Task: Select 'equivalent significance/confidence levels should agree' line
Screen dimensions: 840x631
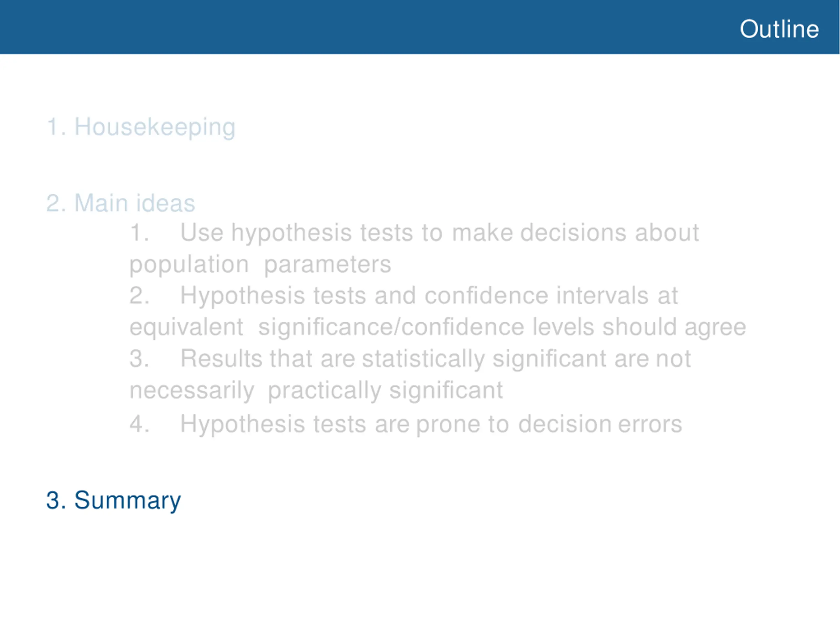Action: [x=438, y=327]
